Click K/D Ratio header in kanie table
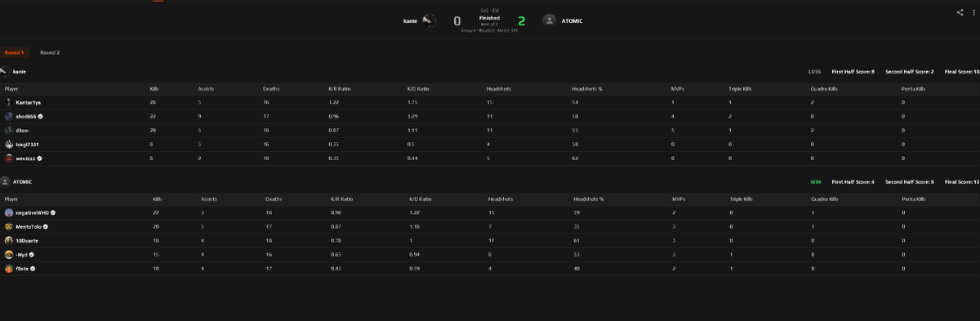 (x=417, y=88)
